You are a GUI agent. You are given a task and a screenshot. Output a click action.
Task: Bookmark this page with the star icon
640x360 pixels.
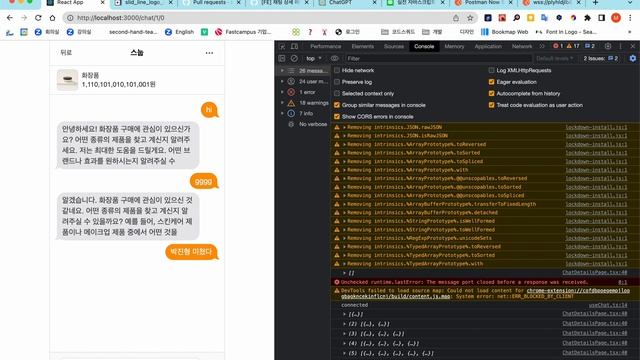pos(470,18)
